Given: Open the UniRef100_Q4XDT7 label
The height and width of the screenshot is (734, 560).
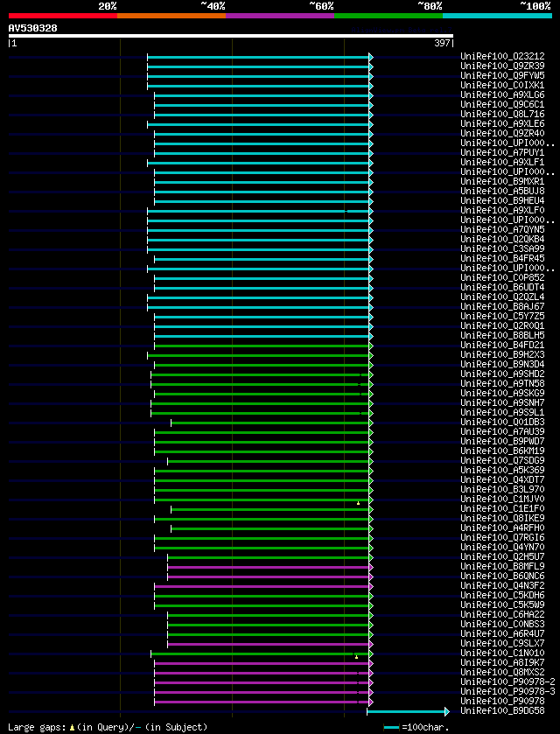Looking at the screenshot, I should tap(502, 480).
